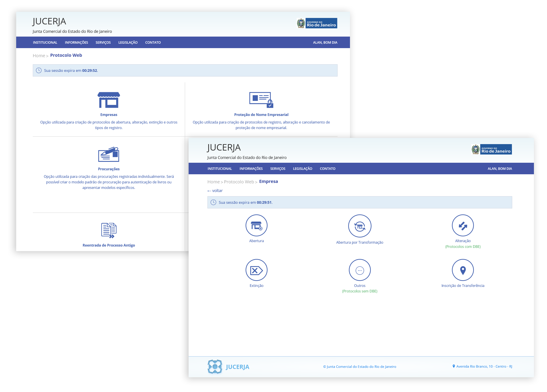
Task: Click Home breadcrumb in back window
Action: (39, 55)
